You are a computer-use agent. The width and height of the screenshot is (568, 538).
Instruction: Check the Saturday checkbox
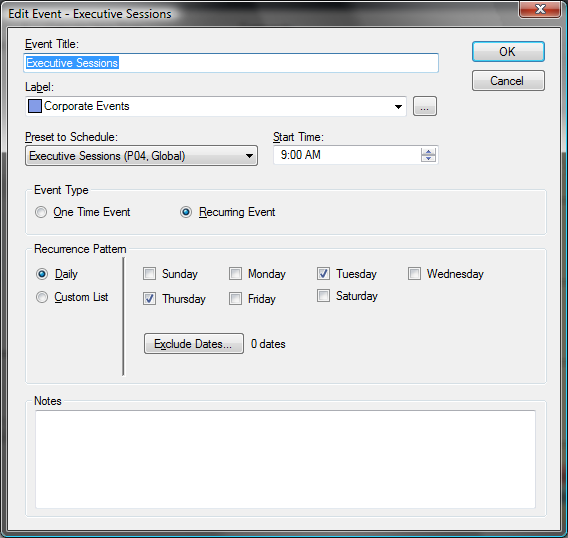323,296
